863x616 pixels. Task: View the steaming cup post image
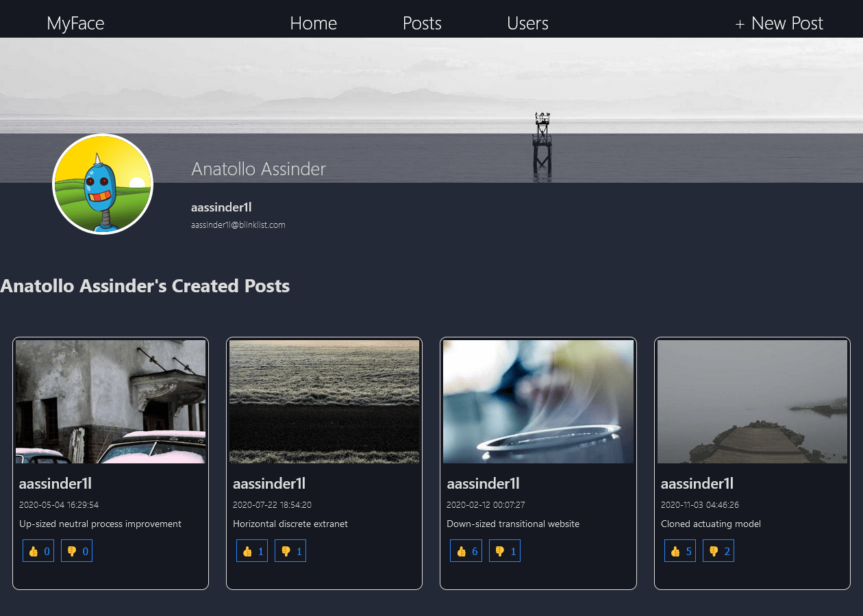tap(538, 402)
